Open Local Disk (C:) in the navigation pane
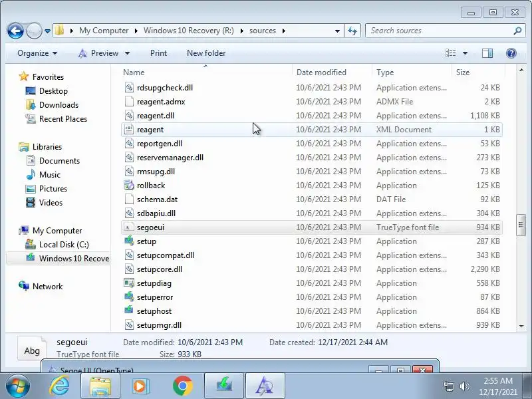The width and height of the screenshot is (532, 399). tap(64, 245)
